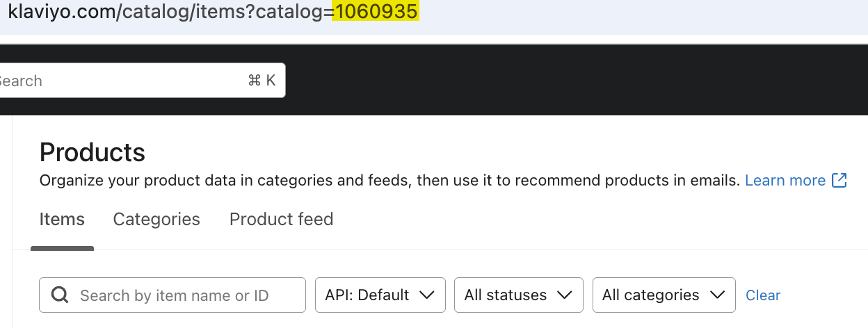Screen dimensions: 868x328
Task: Open the API: Default filter dropdown
Action: [380, 295]
